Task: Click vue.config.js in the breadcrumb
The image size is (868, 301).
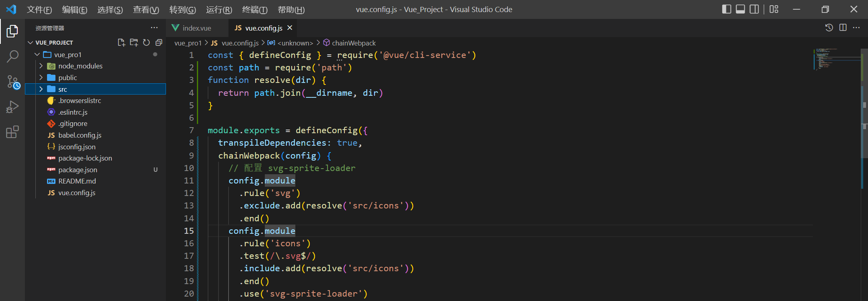Action: pos(240,43)
